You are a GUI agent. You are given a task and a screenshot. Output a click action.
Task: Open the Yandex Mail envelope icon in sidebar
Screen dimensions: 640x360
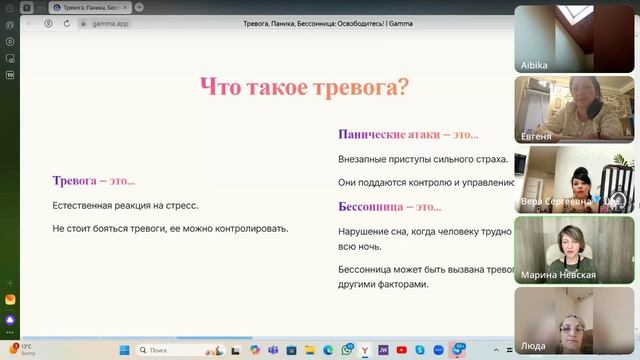point(10,300)
